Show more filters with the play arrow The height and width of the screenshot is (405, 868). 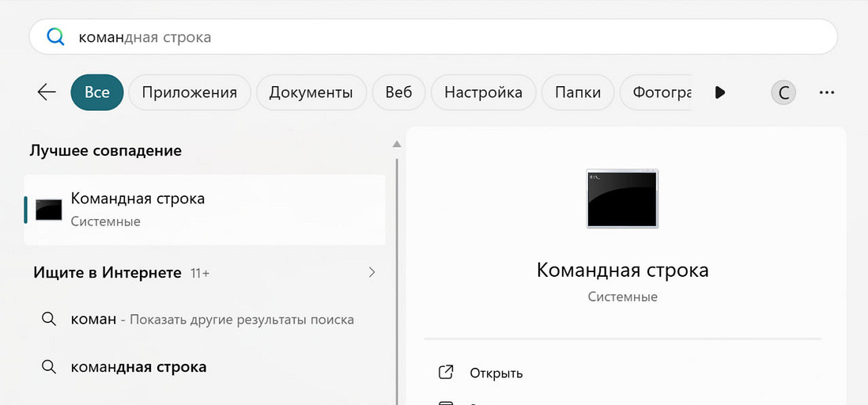point(719,93)
